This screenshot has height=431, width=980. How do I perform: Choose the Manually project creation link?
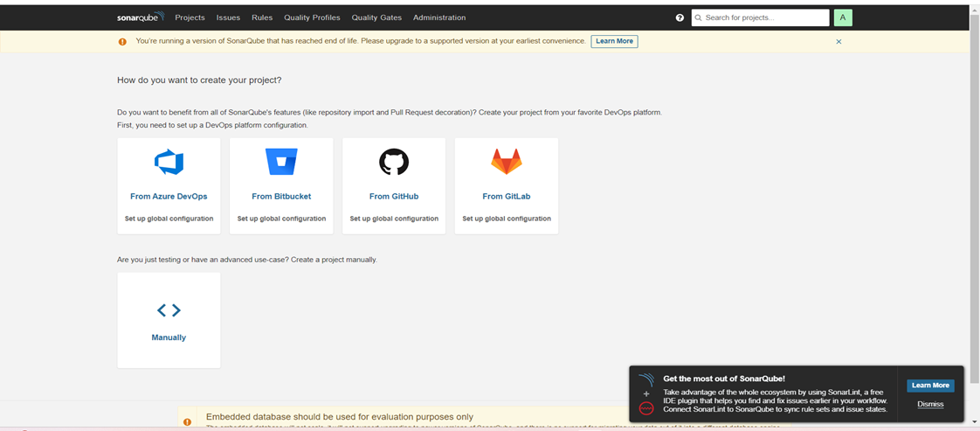pos(169,337)
